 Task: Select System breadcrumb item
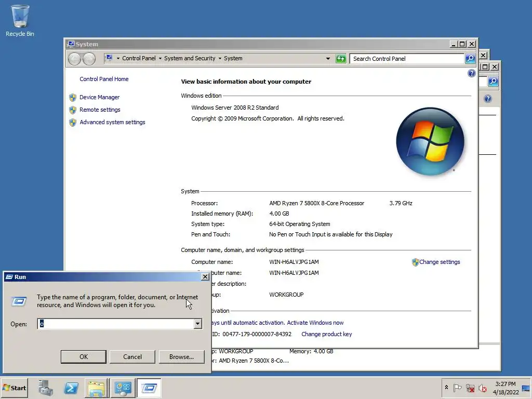(x=233, y=58)
